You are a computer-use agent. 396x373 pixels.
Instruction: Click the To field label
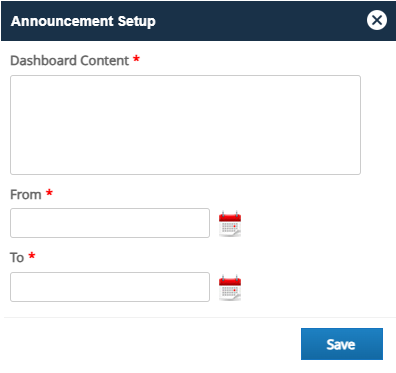[17, 258]
